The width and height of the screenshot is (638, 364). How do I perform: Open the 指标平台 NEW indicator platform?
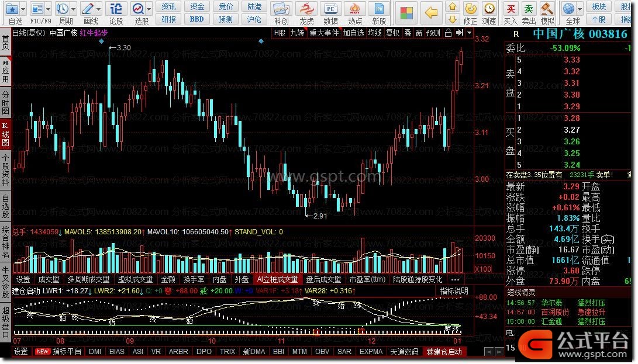[x=58, y=351]
